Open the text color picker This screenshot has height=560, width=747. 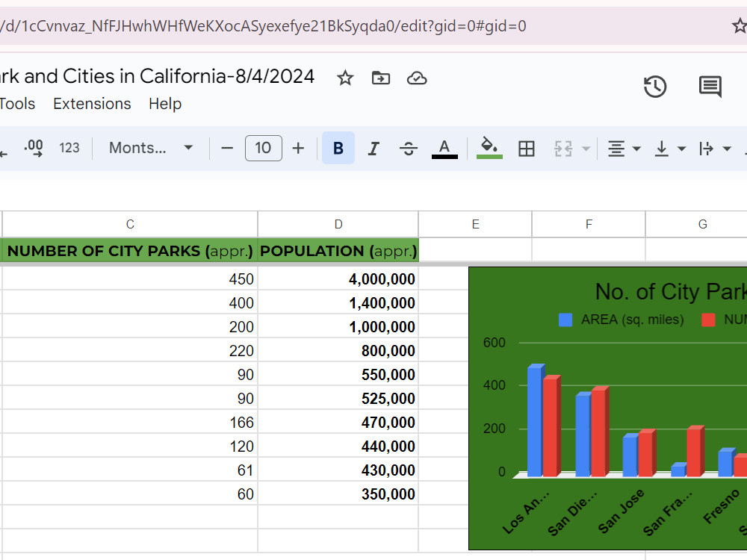(x=444, y=148)
